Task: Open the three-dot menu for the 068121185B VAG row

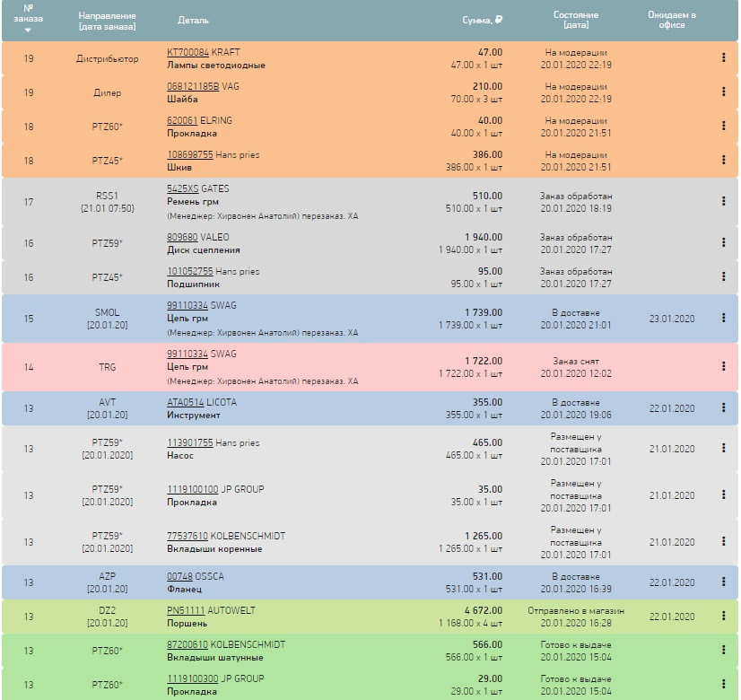Action: (x=724, y=92)
